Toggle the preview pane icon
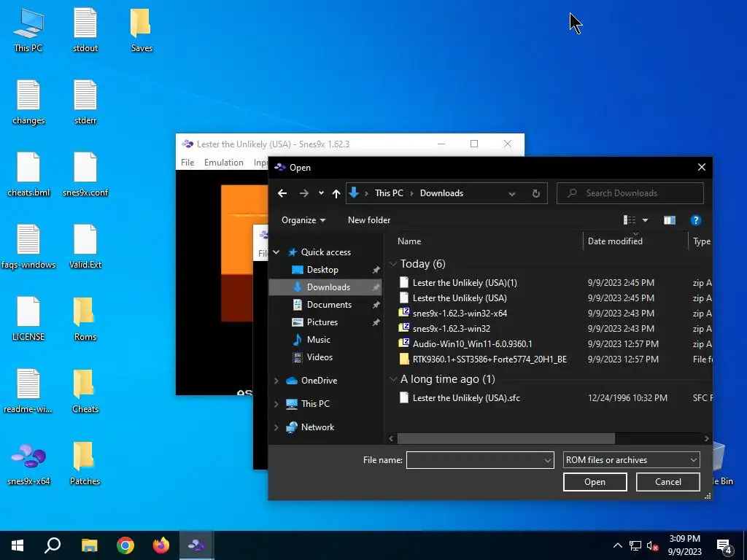The height and width of the screenshot is (560, 747). pyautogui.click(x=670, y=220)
